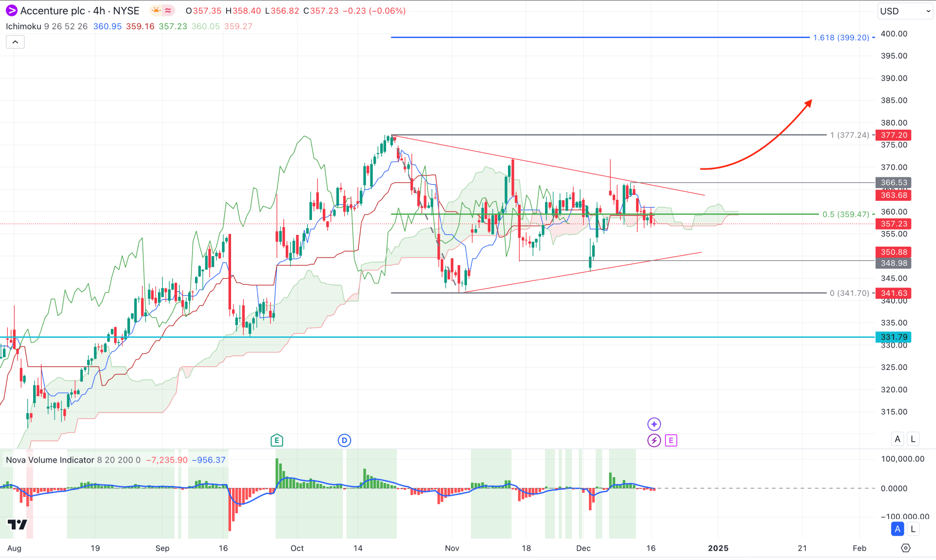Click the 377.20 price label
The height and width of the screenshot is (560, 936).
894,135
